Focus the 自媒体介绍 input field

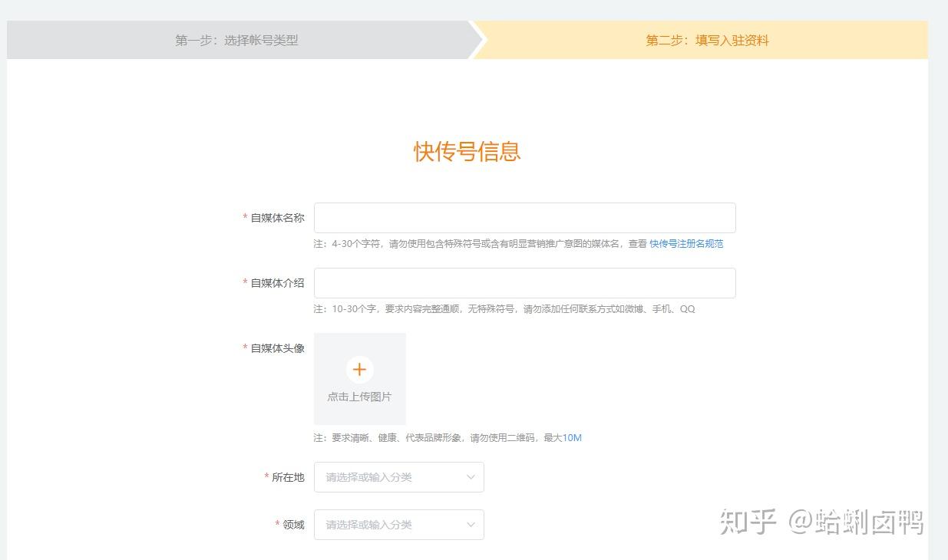pos(525,283)
